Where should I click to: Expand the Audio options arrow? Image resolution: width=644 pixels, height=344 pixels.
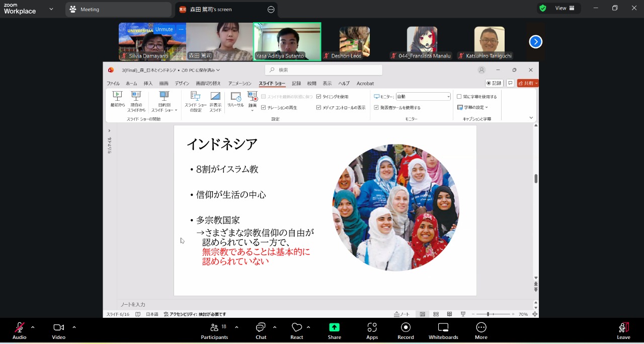(x=33, y=327)
